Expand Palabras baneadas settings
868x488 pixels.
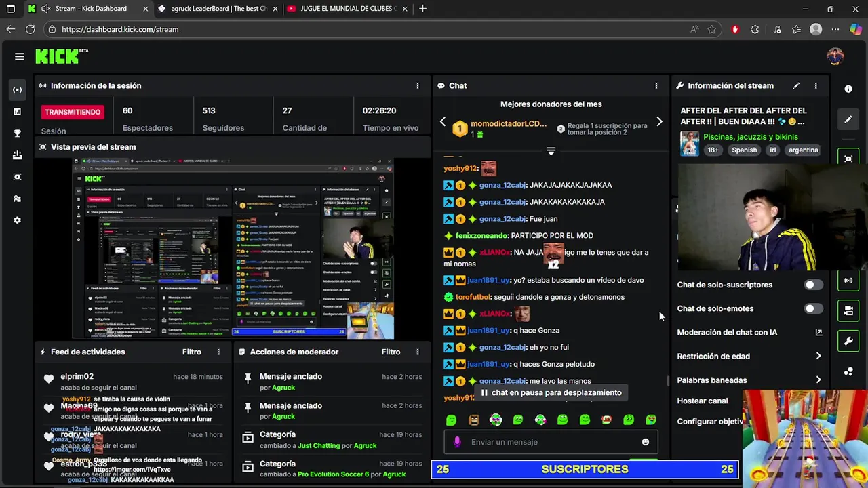818,380
